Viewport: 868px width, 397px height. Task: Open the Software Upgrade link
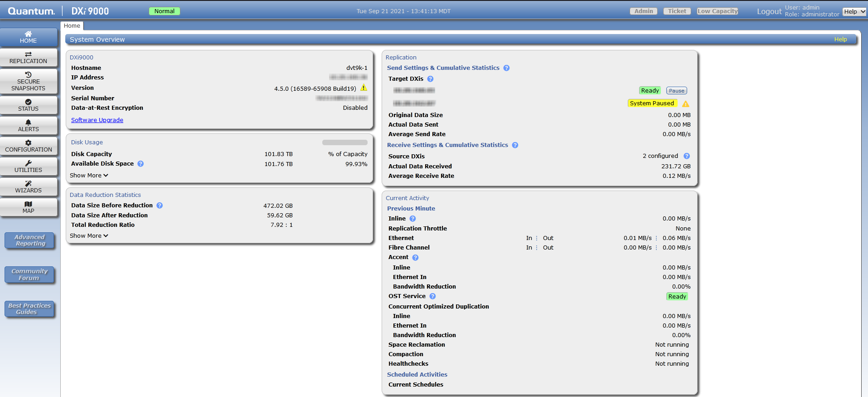click(97, 120)
